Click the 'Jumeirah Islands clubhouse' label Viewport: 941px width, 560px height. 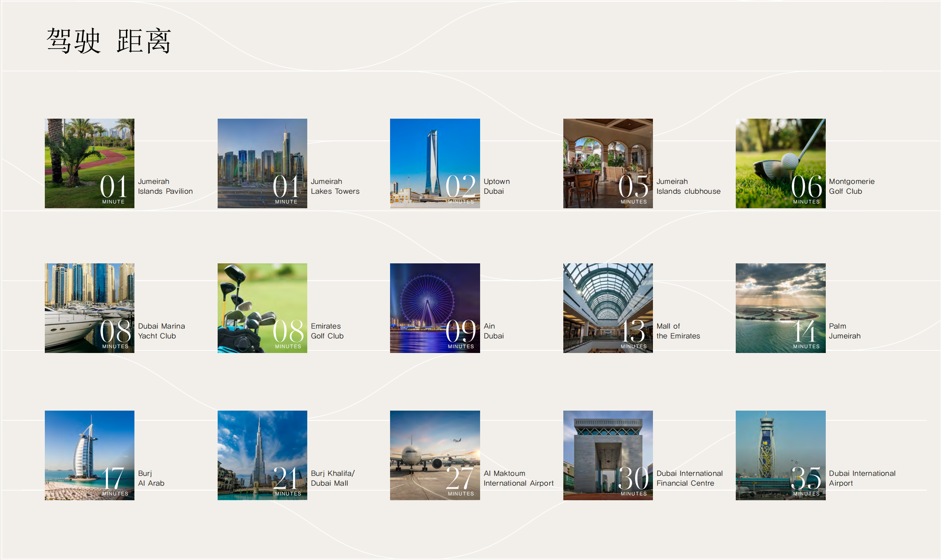pyautogui.click(x=688, y=187)
